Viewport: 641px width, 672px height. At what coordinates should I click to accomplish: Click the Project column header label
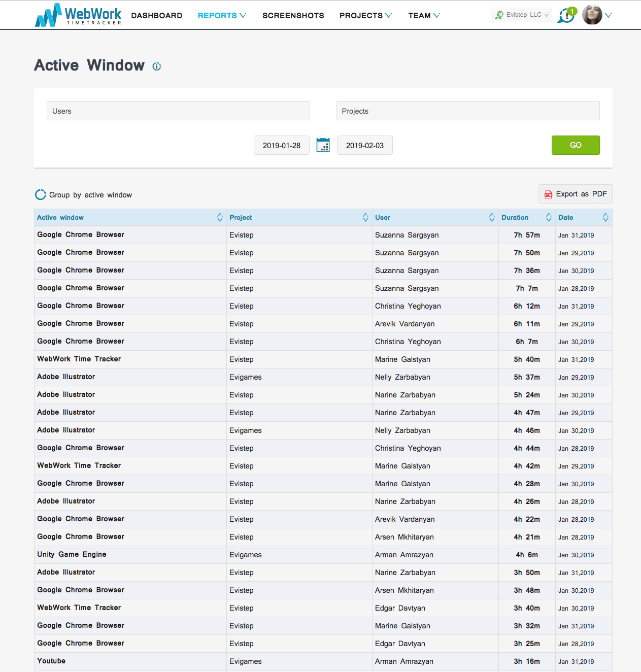pos(241,217)
